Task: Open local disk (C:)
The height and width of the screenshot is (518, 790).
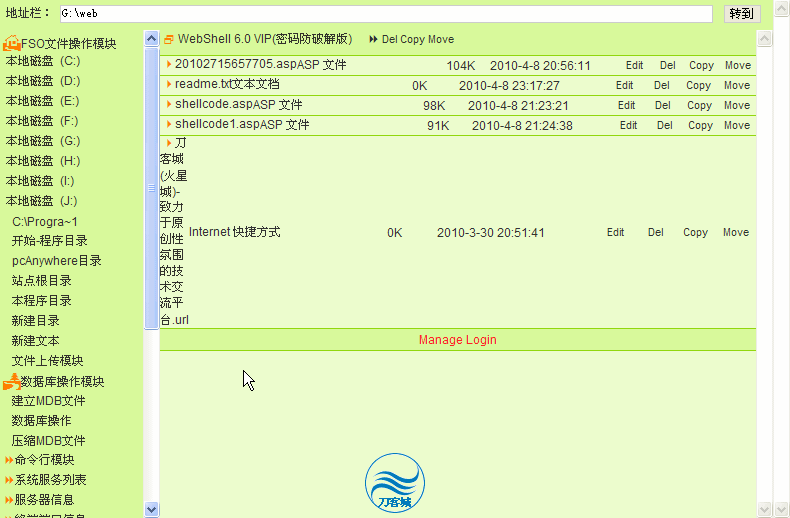Action: click(x=43, y=61)
